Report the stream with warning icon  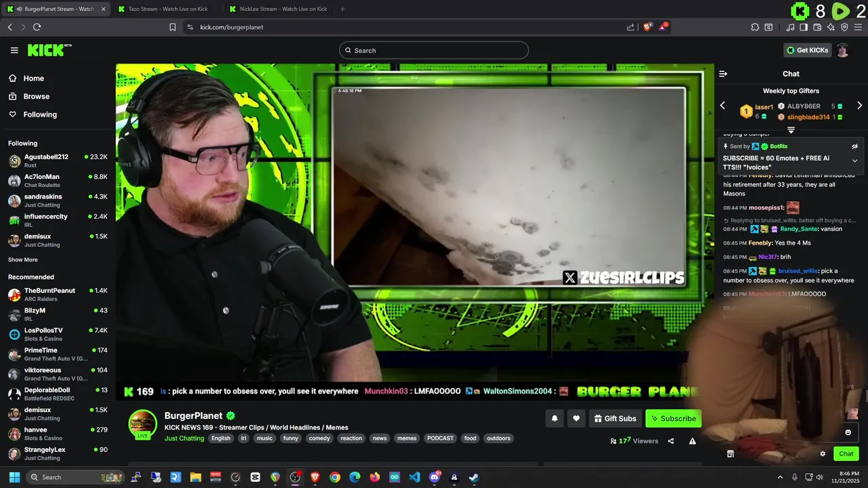pos(692,441)
